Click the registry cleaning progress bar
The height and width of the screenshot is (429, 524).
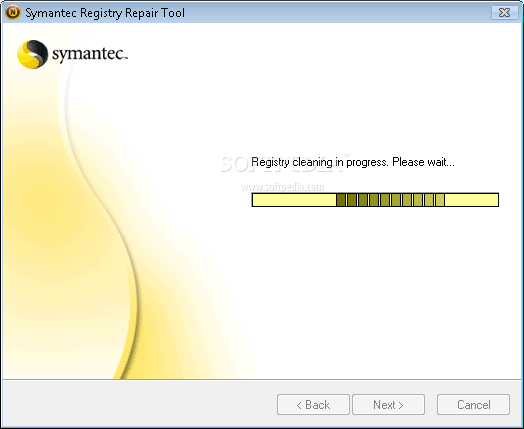[375, 200]
